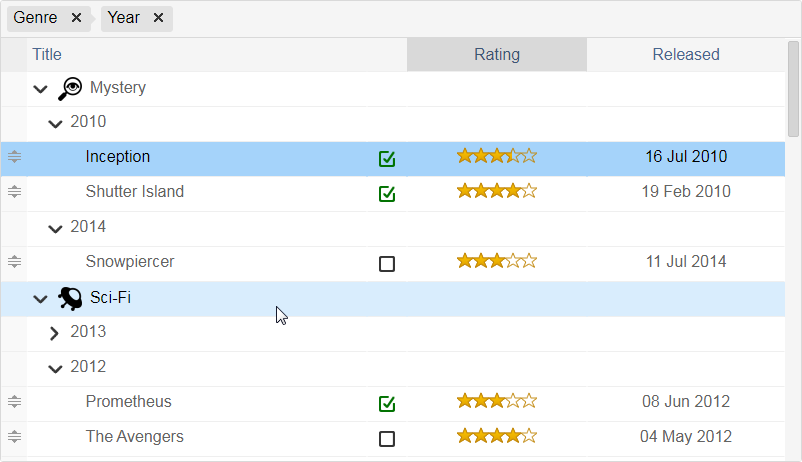This screenshot has width=802, height=462.
Task: Sort by the Rating column header
Action: [497, 54]
